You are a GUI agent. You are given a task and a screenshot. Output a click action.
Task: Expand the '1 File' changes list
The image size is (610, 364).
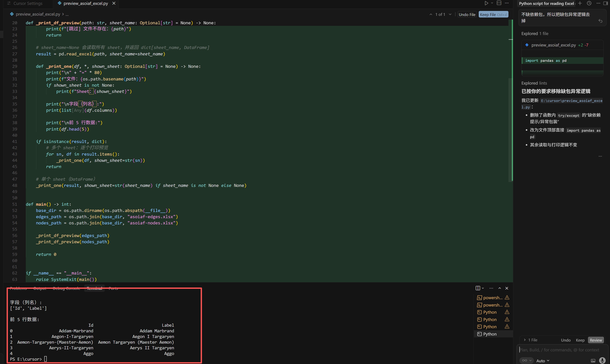(531, 340)
